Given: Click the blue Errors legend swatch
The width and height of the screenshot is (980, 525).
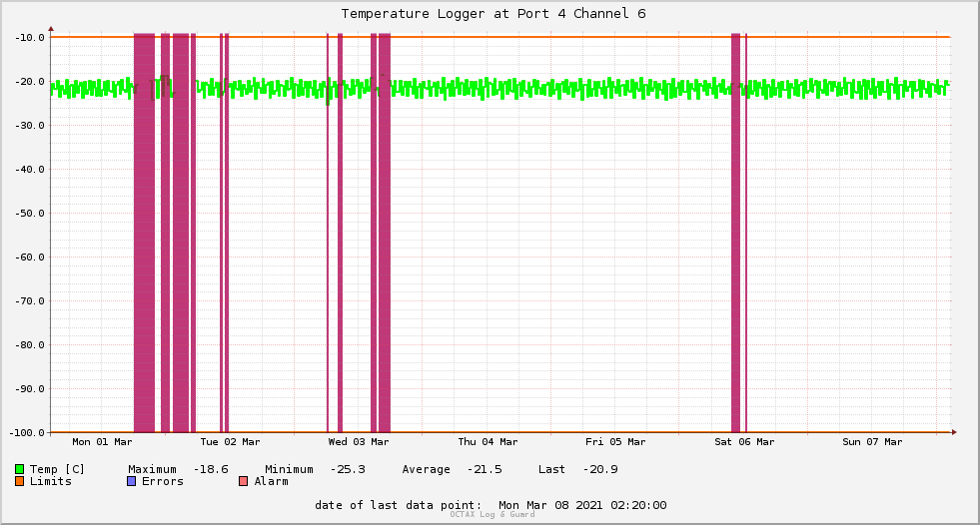Looking at the screenshot, I should [131, 481].
